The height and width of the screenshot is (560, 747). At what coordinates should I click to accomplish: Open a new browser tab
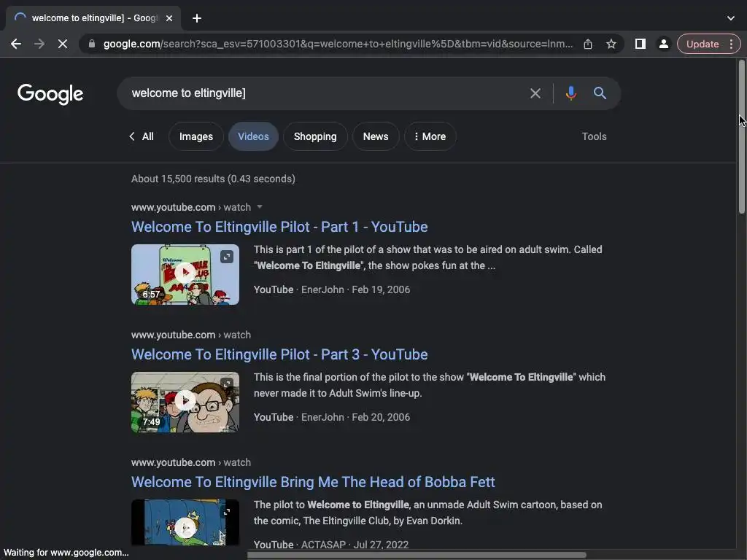click(197, 18)
